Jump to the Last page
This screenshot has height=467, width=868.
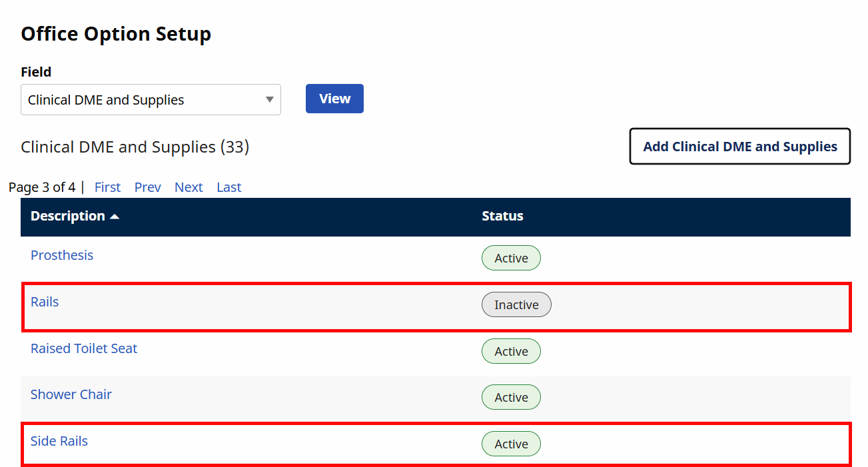pyautogui.click(x=228, y=187)
